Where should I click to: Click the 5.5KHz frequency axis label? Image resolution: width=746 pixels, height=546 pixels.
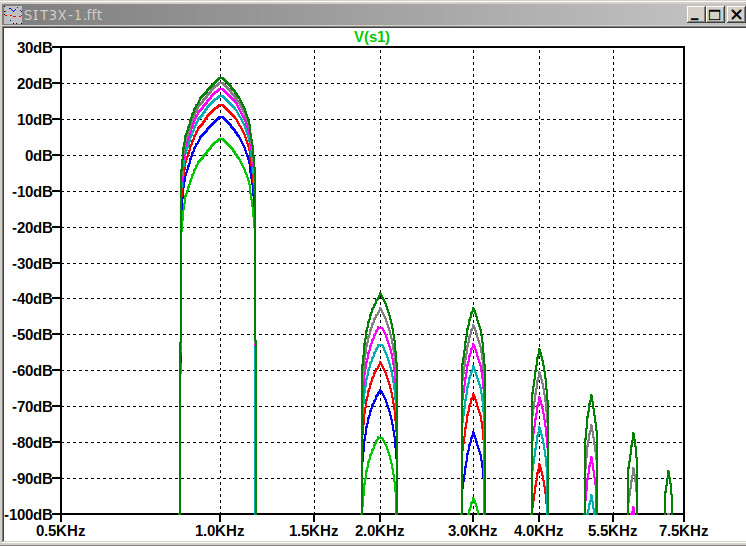(612, 530)
